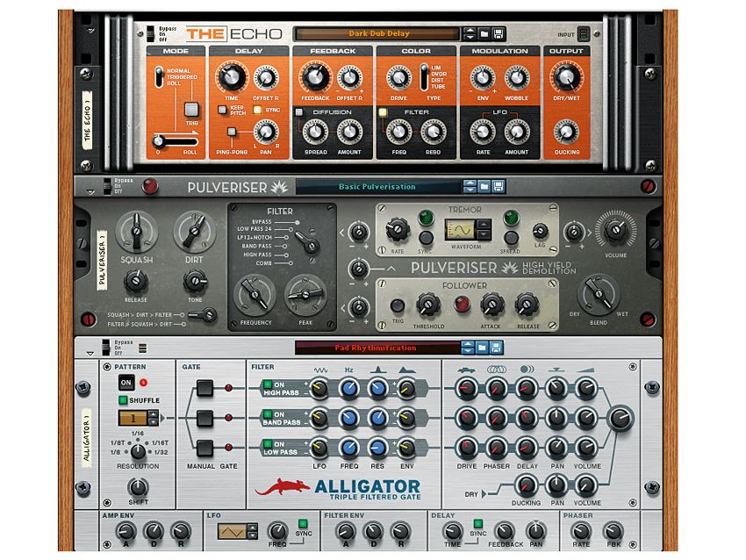Viewport: 746px width, 560px height.
Task: Click the Squash knob on Pulveriser
Action: (x=137, y=231)
